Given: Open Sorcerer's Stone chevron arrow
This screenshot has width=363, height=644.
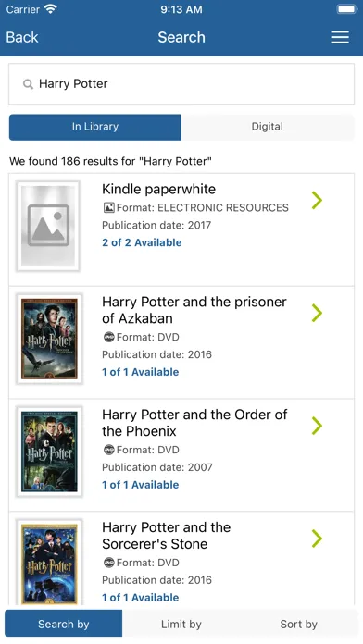Looking at the screenshot, I should [317, 539].
